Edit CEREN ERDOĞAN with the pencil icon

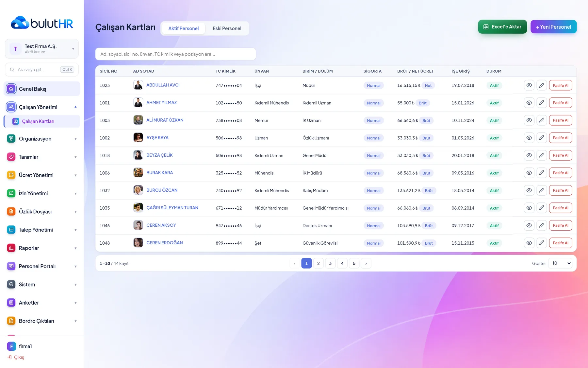point(542,243)
